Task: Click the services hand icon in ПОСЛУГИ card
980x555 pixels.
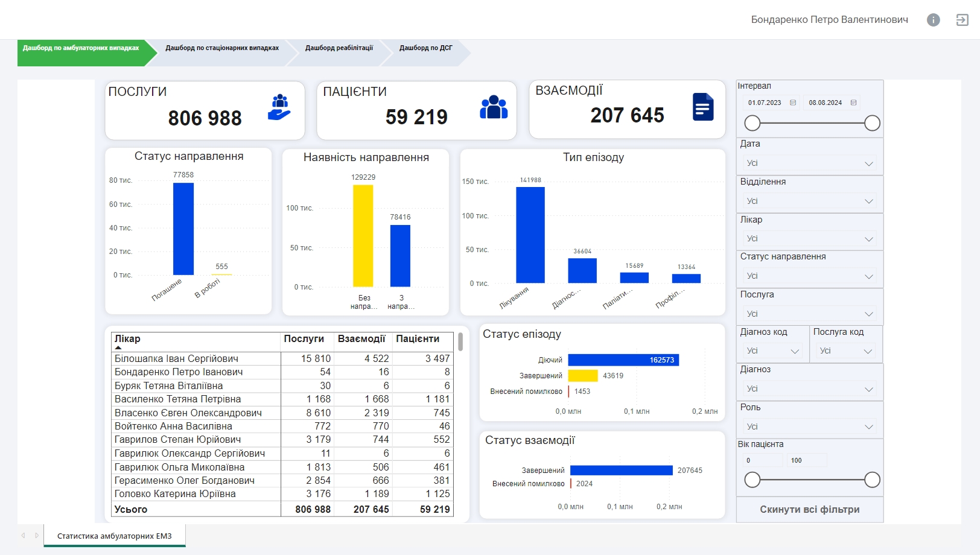Action: point(279,107)
